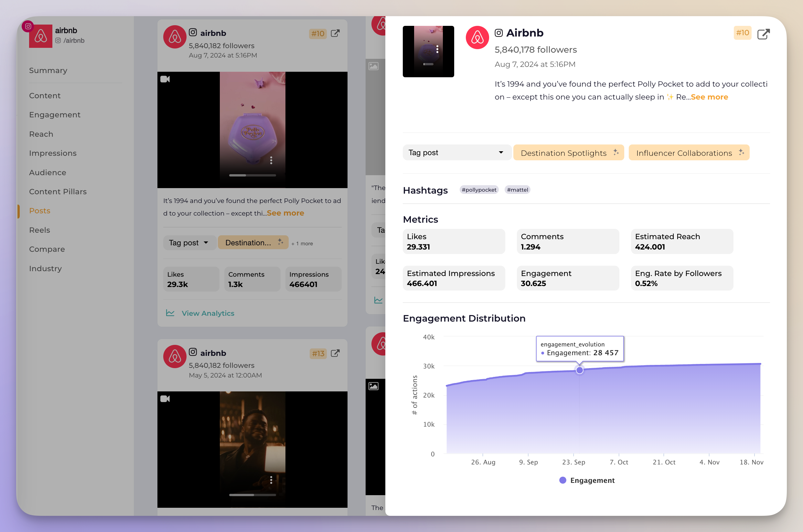This screenshot has height=532, width=803.
Task: Select Posts in sidebar
Action: coord(40,211)
